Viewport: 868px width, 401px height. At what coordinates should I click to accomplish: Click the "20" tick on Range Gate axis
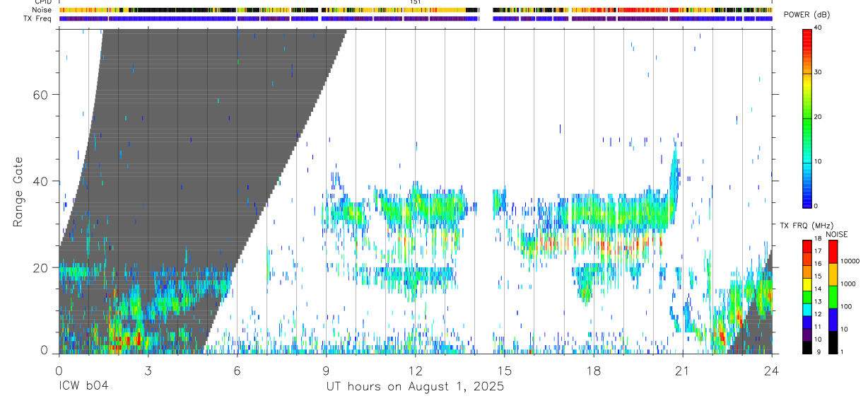[40, 268]
